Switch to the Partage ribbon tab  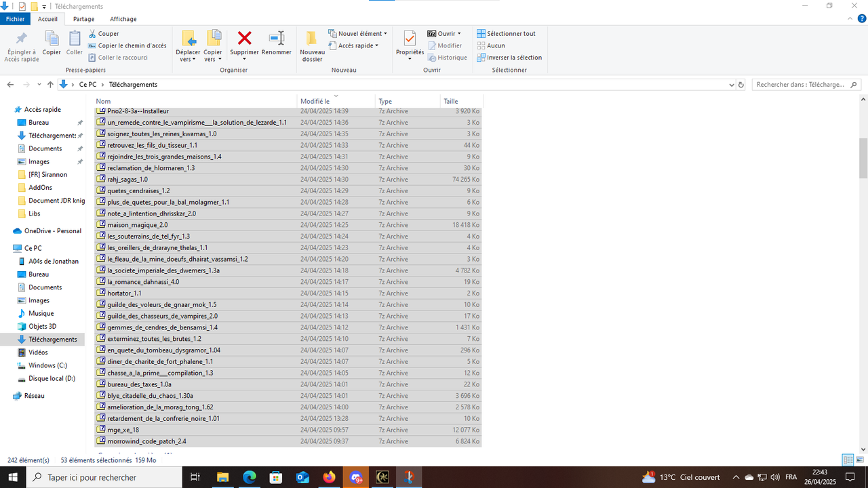[83, 19]
